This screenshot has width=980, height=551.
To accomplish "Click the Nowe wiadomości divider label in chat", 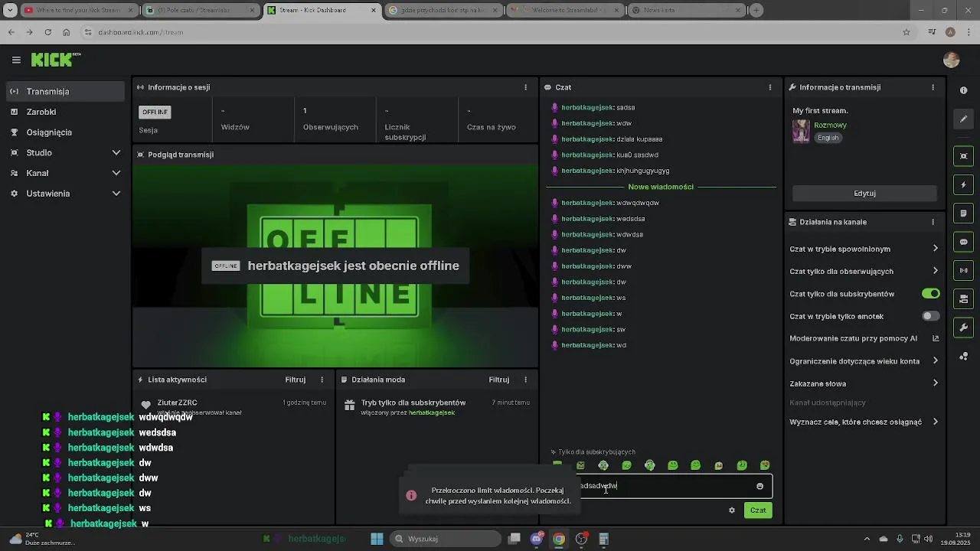I will click(x=661, y=187).
